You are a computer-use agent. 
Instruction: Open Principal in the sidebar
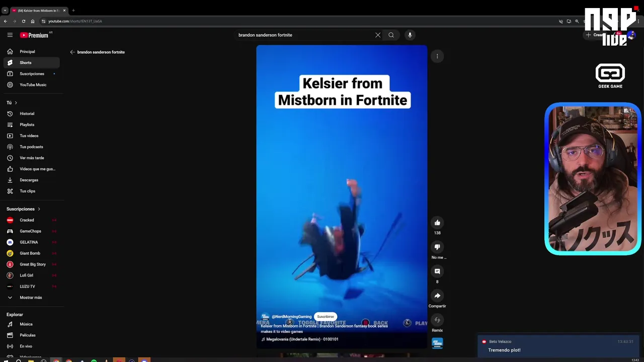[x=31, y=51]
